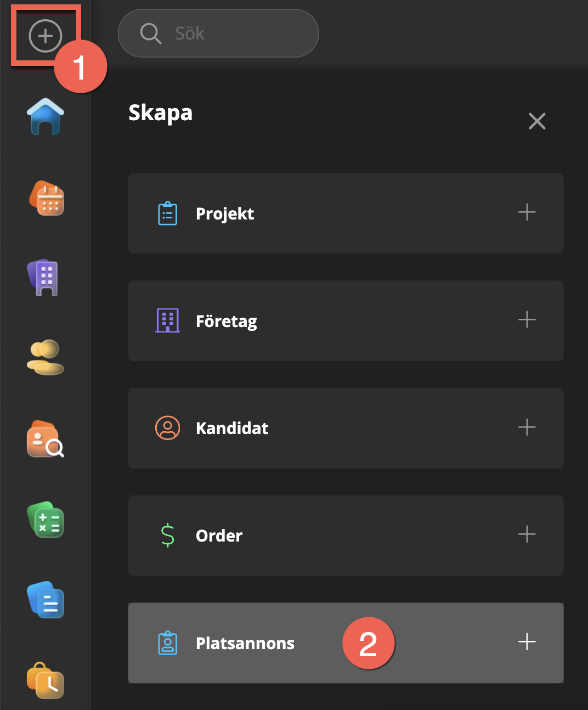The height and width of the screenshot is (710, 588).
Task: Open the green calculator sidebar icon
Action: coord(46,520)
